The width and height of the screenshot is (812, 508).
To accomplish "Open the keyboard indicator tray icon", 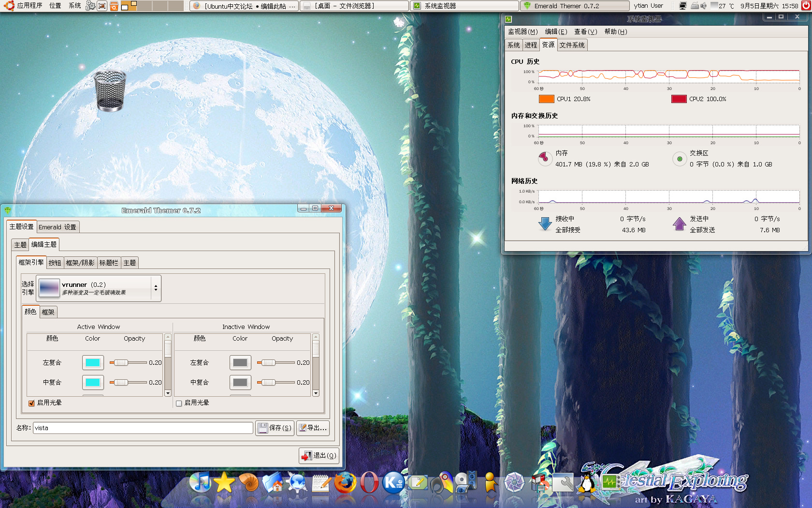I will [695, 6].
